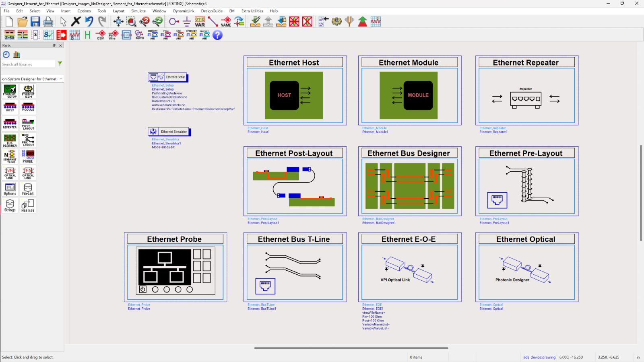Click the DataRate=212.5 parameter text
The width and height of the screenshot is (644, 362).
click(163, 101)
